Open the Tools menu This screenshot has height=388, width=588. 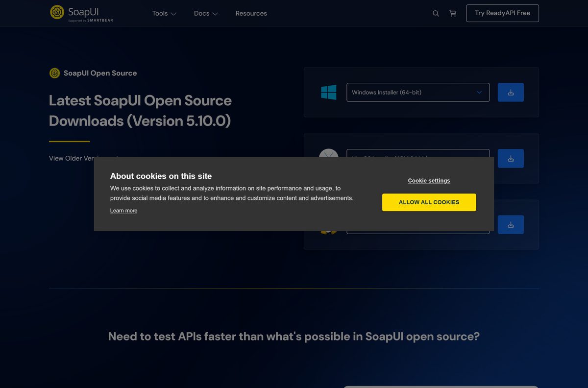pos(164,13)
